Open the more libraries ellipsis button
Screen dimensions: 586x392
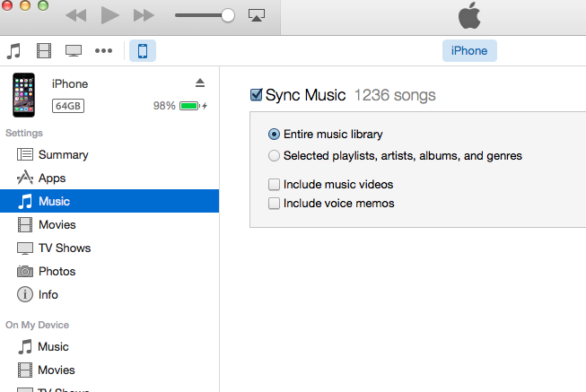103,50
